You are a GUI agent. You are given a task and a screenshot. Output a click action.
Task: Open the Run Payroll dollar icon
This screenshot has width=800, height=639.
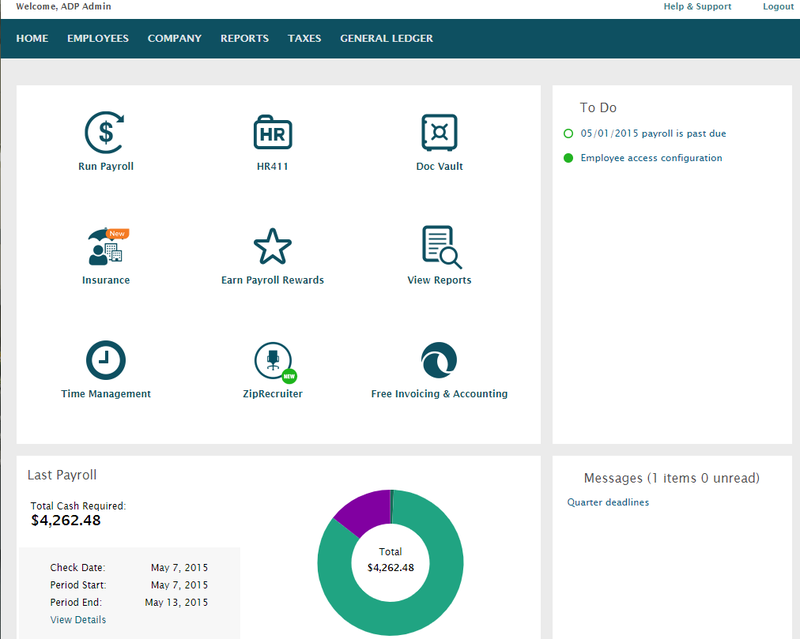coord(105,133)
